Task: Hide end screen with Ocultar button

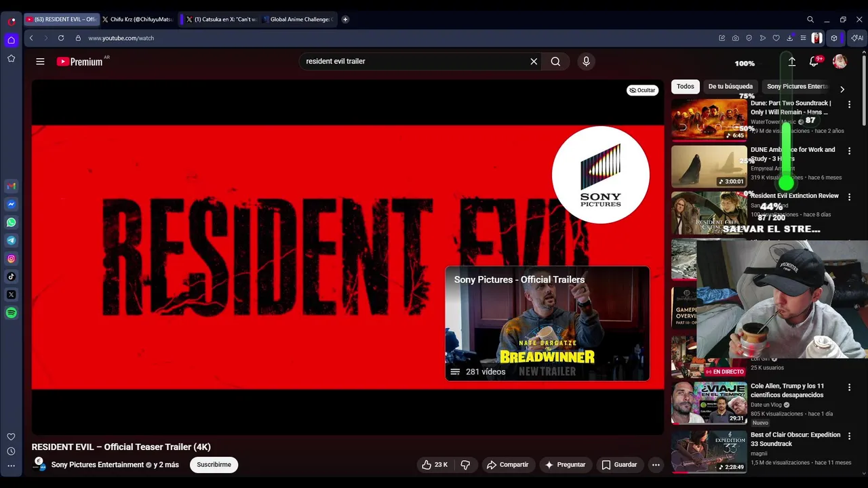Action: [x=642, y=90]
